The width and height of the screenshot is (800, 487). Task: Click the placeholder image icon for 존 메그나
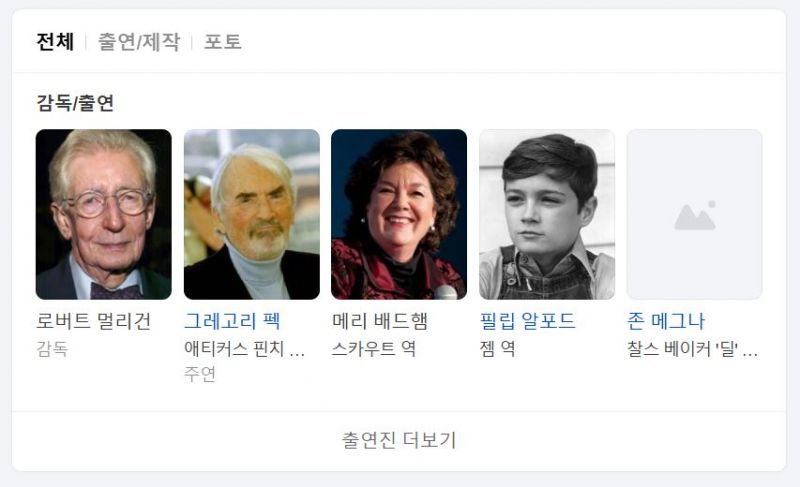tap(694, 214)
